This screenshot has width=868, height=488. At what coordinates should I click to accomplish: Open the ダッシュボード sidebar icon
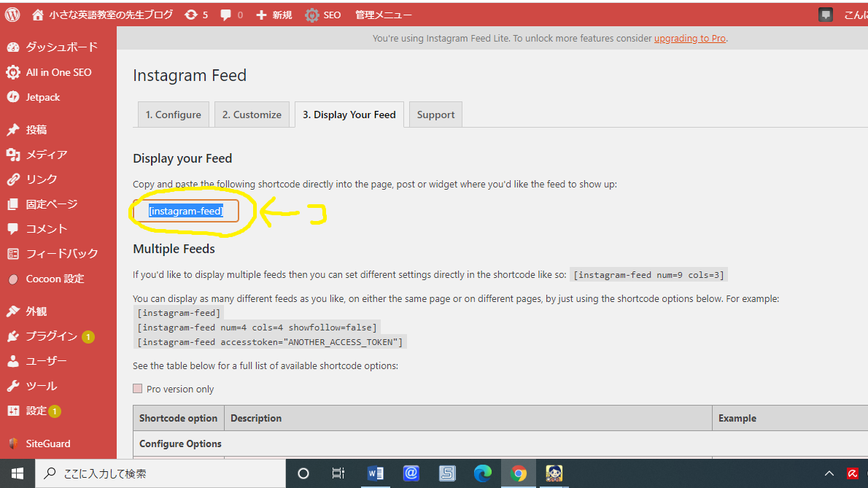click(13, 47)
